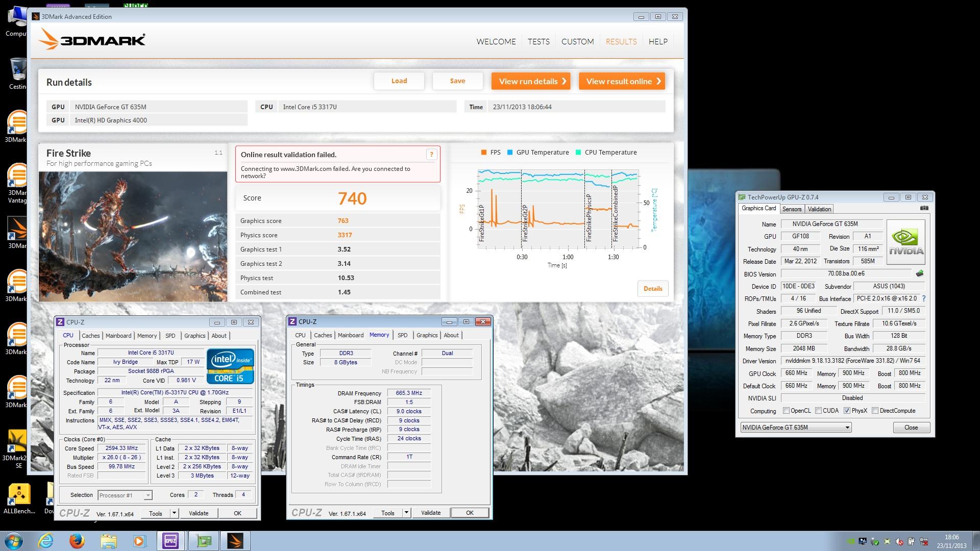The width and height of the screenshot is (980, 551).
Task: Open Mainboard tab in left CPU-Z window
Action: click(118, 336)
